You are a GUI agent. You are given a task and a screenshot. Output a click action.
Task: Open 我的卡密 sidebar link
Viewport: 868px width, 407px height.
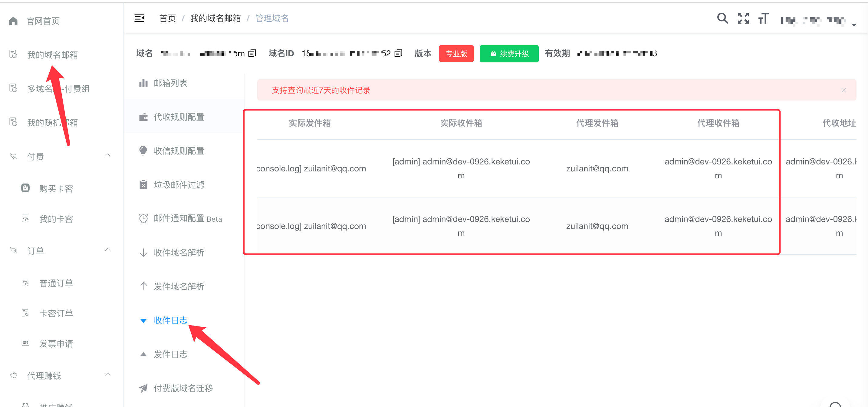[x=56, y=219]
